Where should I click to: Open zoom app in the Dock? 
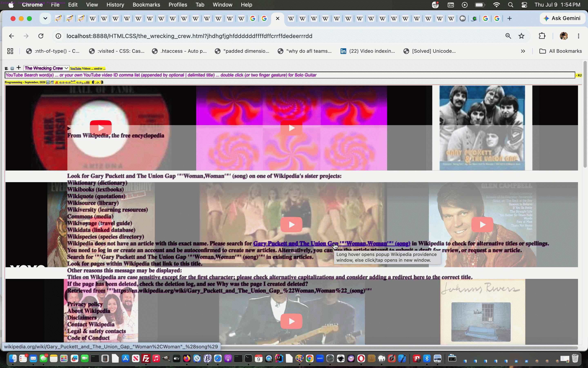coord(320,359)
